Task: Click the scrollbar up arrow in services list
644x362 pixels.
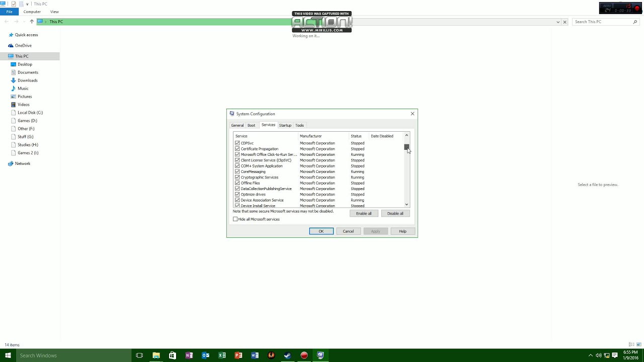Action: pyautogui.click(x=406, y=135)
